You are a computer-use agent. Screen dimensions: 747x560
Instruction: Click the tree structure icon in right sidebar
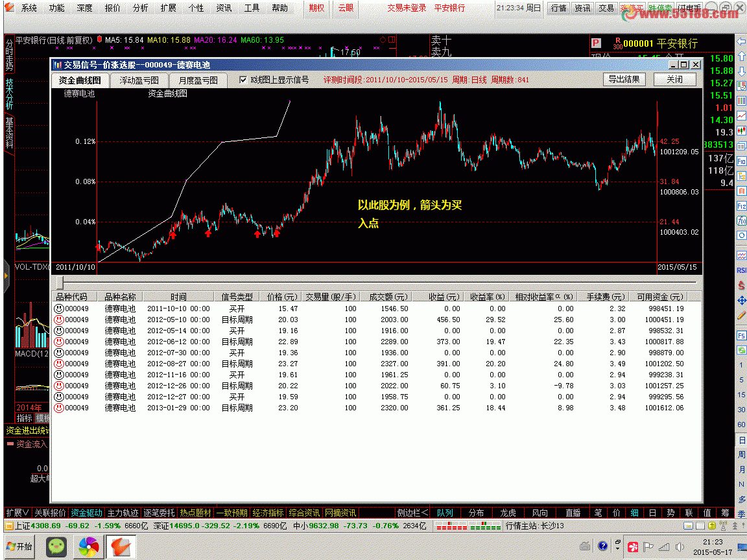point(741,176)
